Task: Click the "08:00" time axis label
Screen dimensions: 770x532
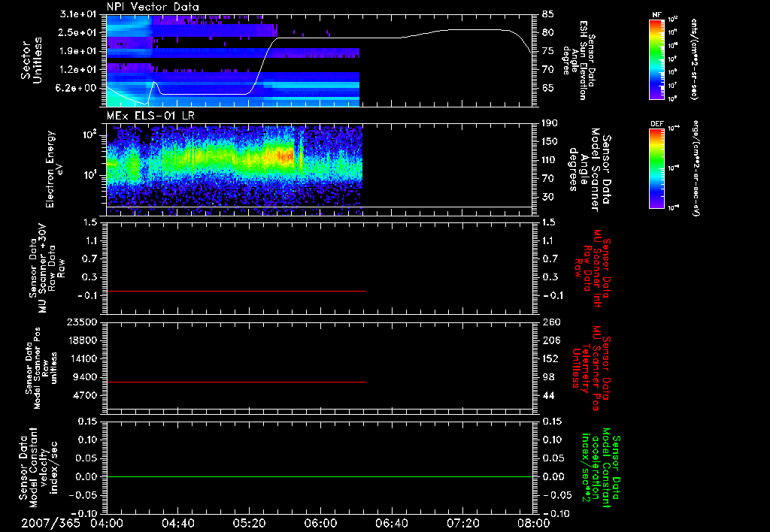Action: 534,523
